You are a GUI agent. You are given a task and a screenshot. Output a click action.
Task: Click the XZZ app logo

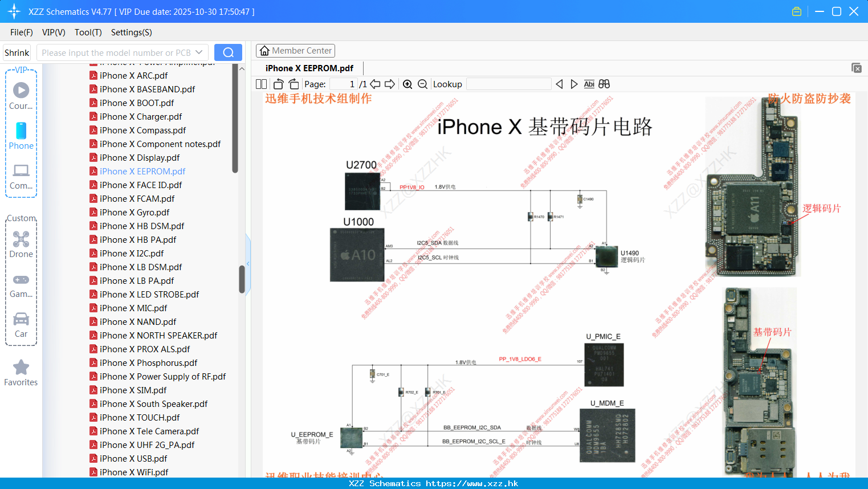(x=14, y=11)
